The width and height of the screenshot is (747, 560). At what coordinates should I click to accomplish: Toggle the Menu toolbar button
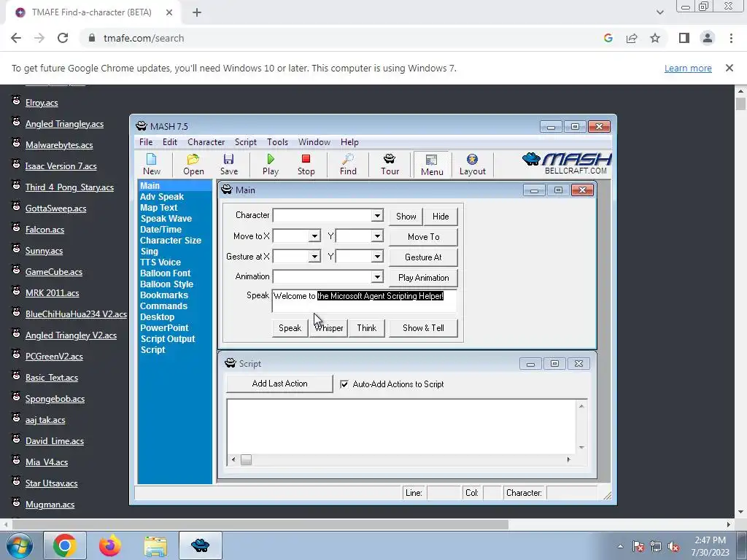click(x=432, y=165)
